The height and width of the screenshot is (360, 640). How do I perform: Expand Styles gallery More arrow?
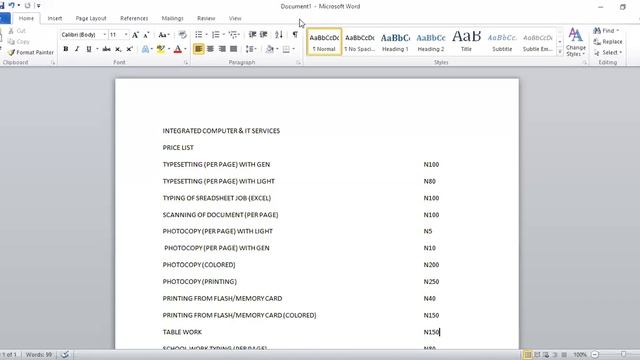(560, 52)
